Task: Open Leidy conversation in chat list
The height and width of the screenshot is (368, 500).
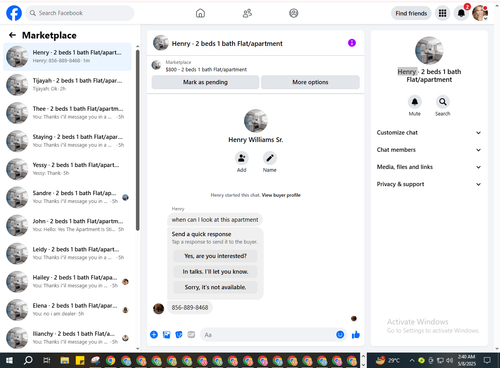Action: pos(67,253)
